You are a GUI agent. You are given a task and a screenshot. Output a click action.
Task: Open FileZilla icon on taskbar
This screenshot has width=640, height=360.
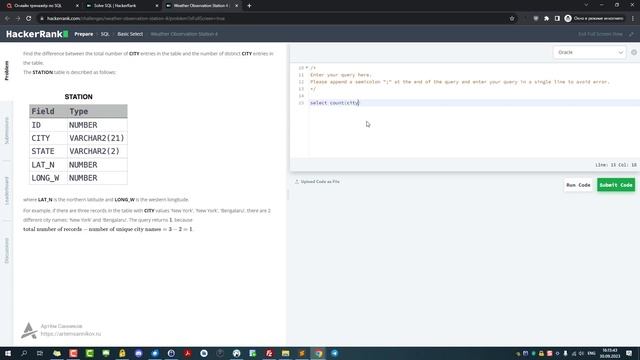coord(269,353)
